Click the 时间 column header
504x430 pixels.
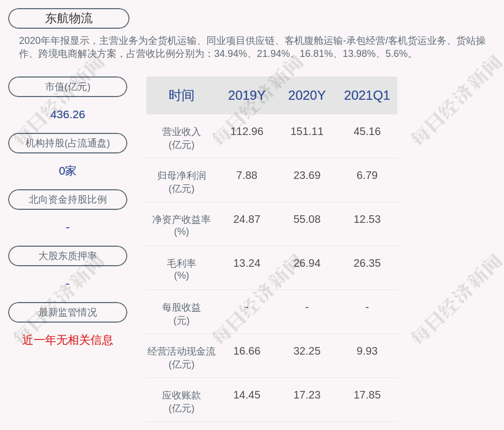[182, 95]
